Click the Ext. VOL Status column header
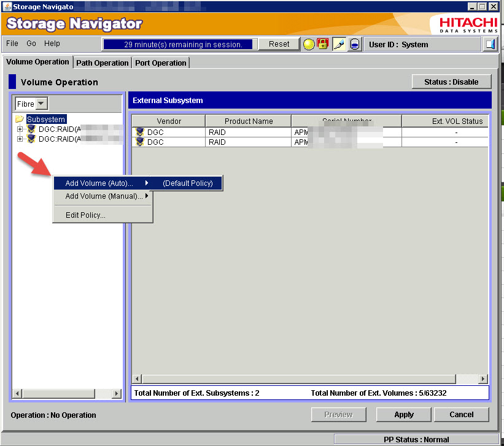 [446, 121]
